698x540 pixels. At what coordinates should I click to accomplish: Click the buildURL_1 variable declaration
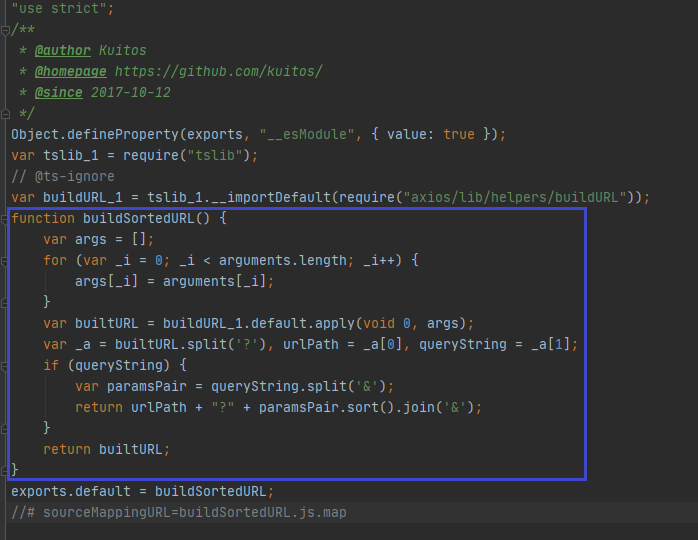click(83, 197)
